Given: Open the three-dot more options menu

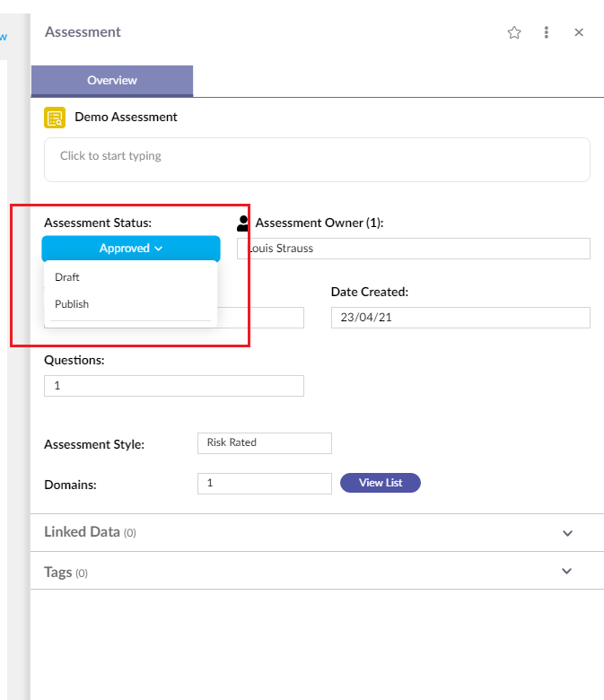Looking at the screenshot, I should [546, 32].
